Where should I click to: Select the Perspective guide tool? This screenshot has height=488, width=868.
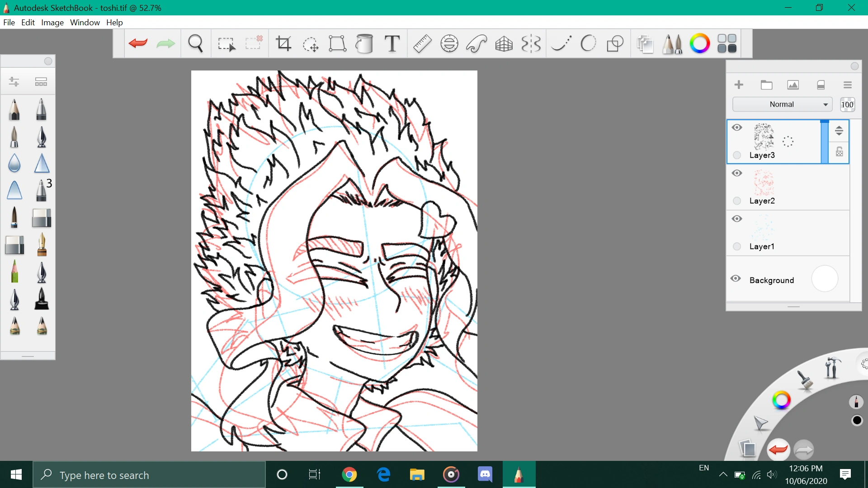504,43
